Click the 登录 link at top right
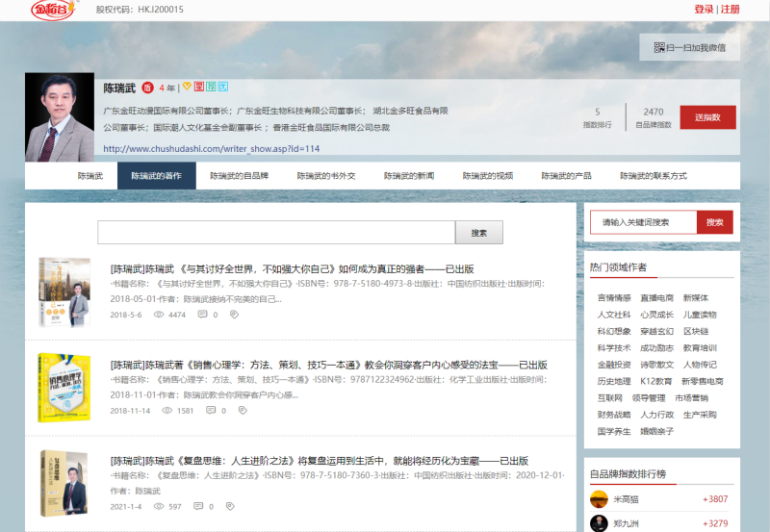This screenshot has width=770, height=532. [704, 10]
